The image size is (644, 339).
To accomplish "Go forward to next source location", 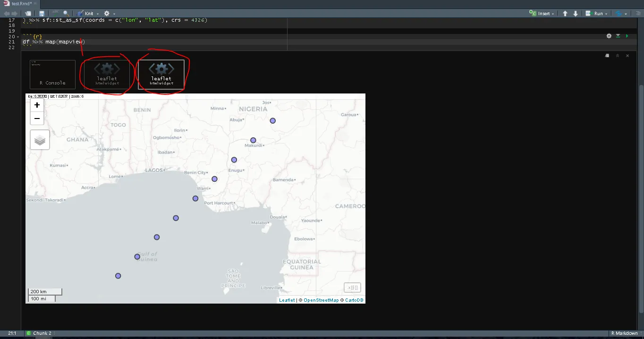I will [14, 14].
